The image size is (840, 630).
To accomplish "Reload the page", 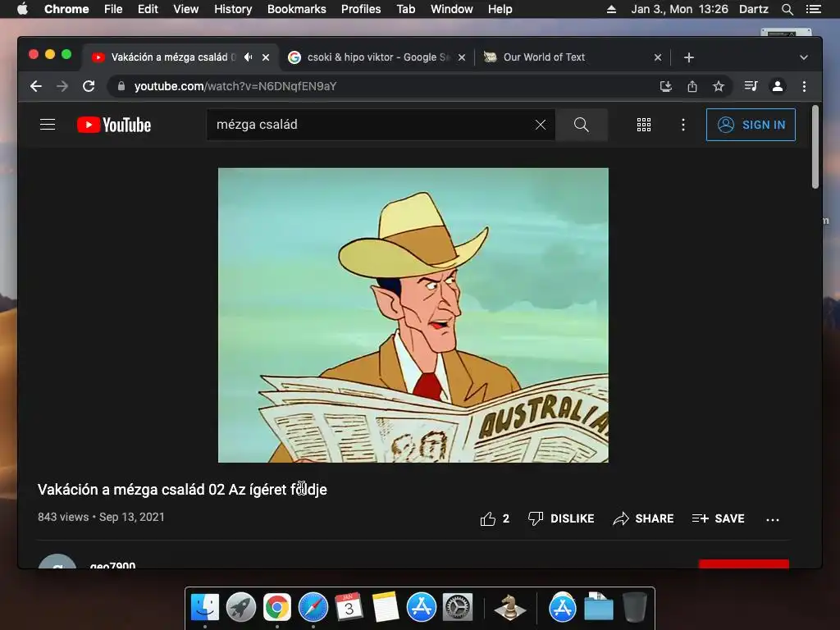I will (x=89, y=86).
